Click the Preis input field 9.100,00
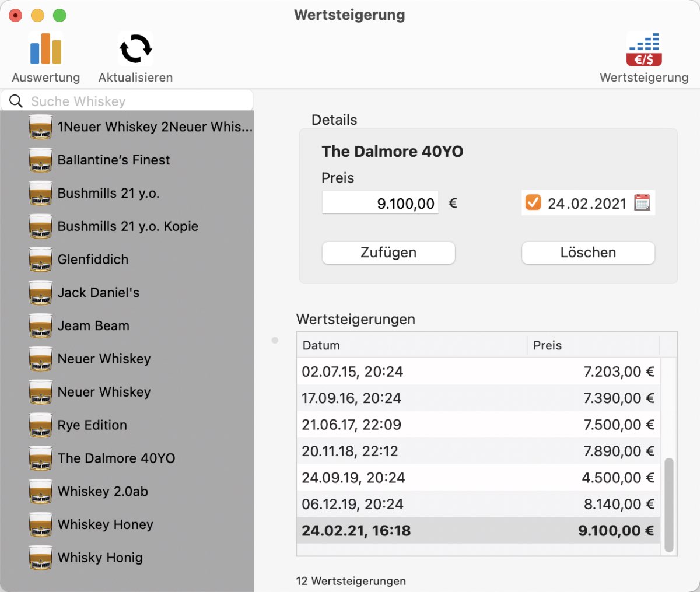700x592 pixels. click(380, 203)
